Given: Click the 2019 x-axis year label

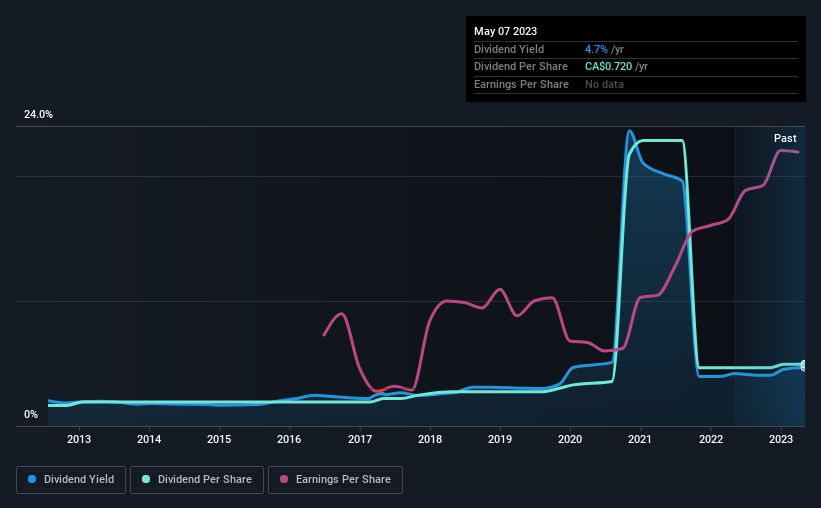Looking at the screenshot, I should [x=500, y=439].
